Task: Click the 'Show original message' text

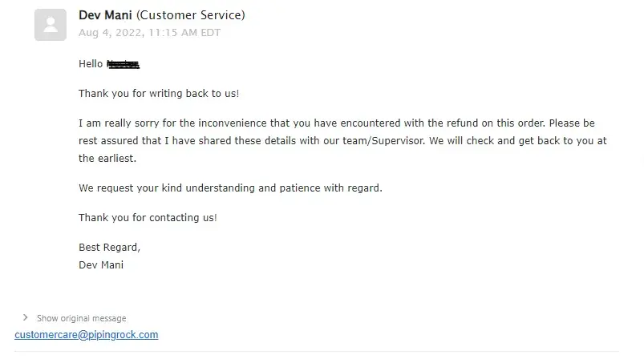Action: (81, 318)
